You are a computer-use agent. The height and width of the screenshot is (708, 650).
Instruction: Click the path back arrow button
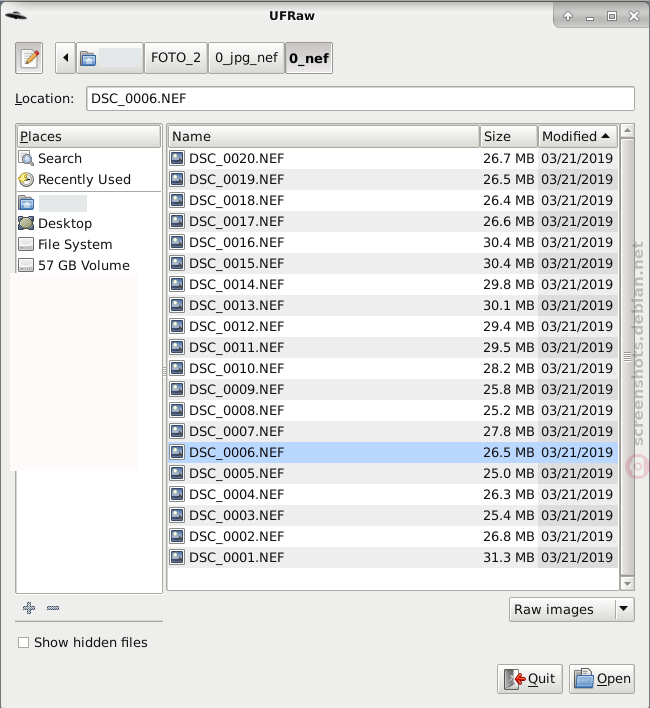pos(65,58)
